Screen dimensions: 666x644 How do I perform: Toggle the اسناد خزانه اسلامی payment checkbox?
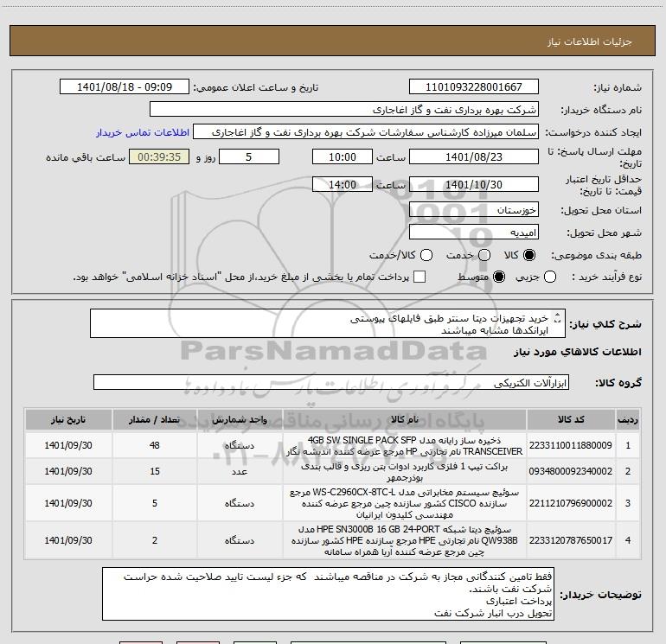(419, 277)
